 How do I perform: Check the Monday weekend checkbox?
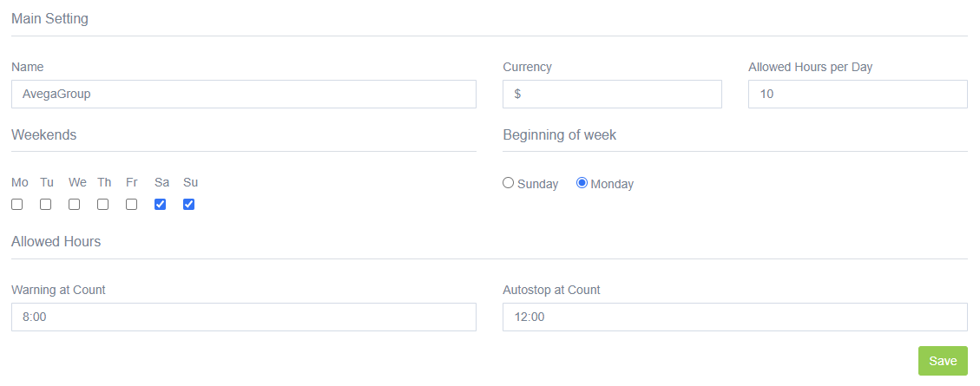coord(17,205)
